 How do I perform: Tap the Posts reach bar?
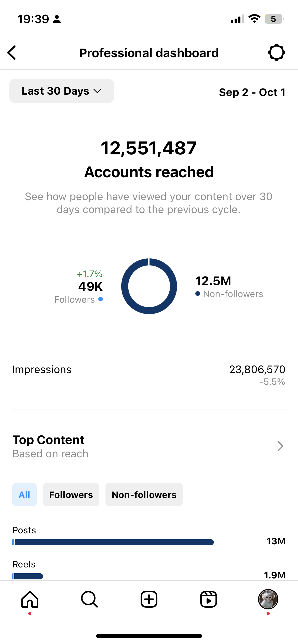point(113,542)
